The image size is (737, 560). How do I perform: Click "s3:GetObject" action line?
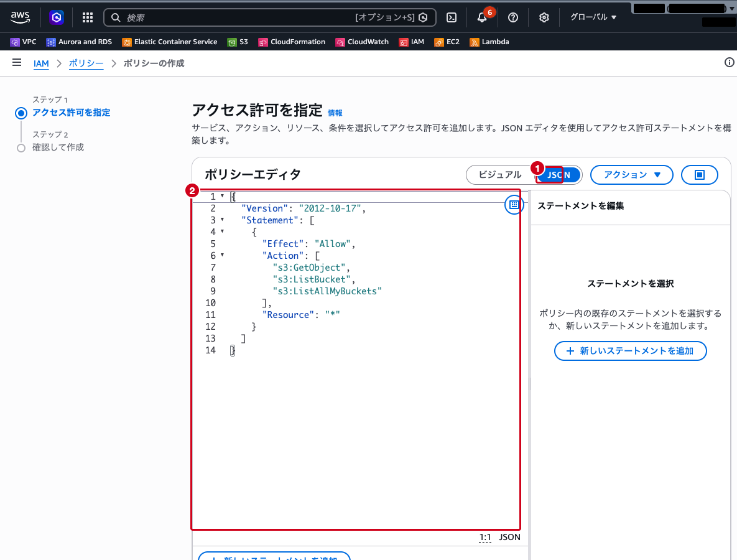pyautogui.click(x=309, y=268)
